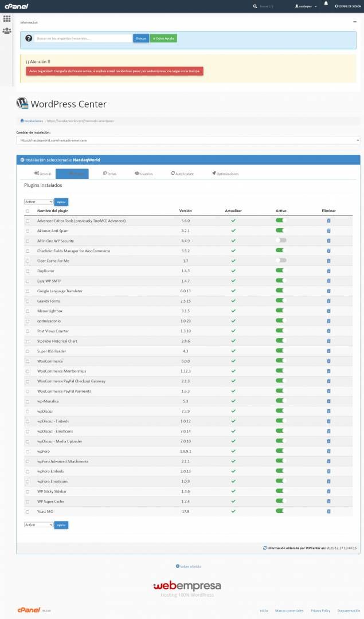Delete the Akismet Anti-Spam plugin via trash icon
The width and height of the screenshot is (364, 619).
(x=329, y=230)
